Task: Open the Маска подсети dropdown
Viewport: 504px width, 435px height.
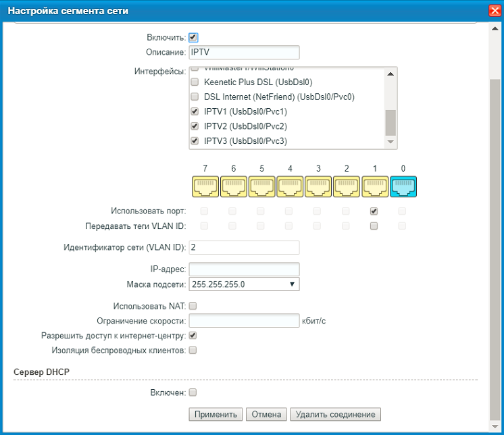Action: click(244, 284)
